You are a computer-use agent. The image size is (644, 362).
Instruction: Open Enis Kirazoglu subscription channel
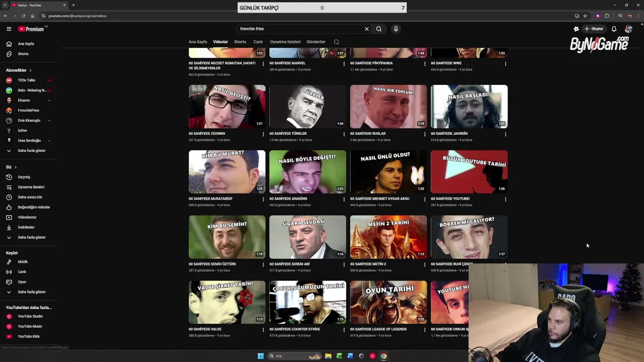29,120
